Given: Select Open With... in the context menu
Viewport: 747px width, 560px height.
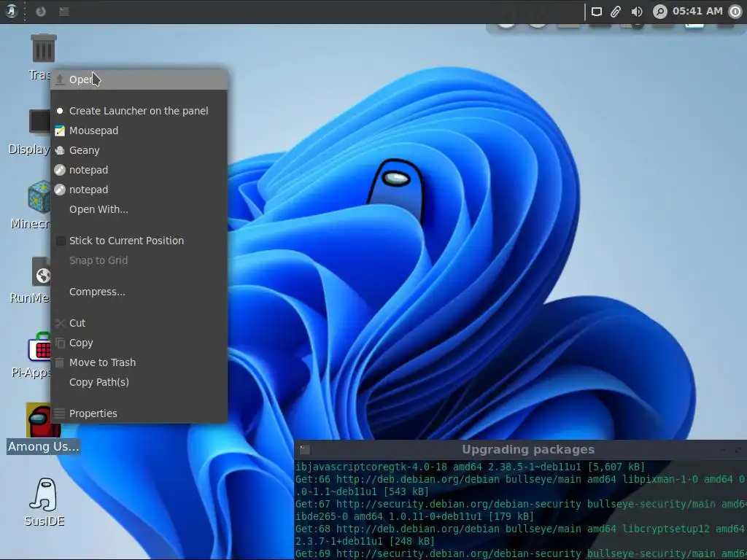Looking at the screenshot, I should [x=139, y=209].
